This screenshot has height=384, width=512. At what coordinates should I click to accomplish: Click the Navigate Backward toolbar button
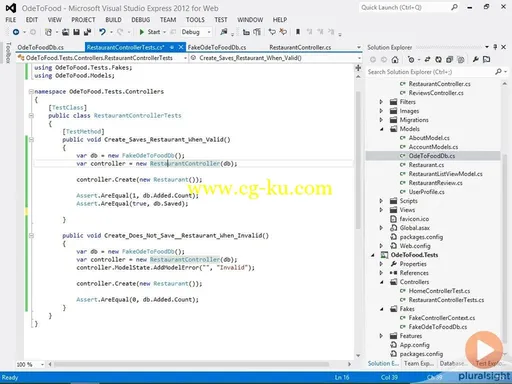point(16,32)
